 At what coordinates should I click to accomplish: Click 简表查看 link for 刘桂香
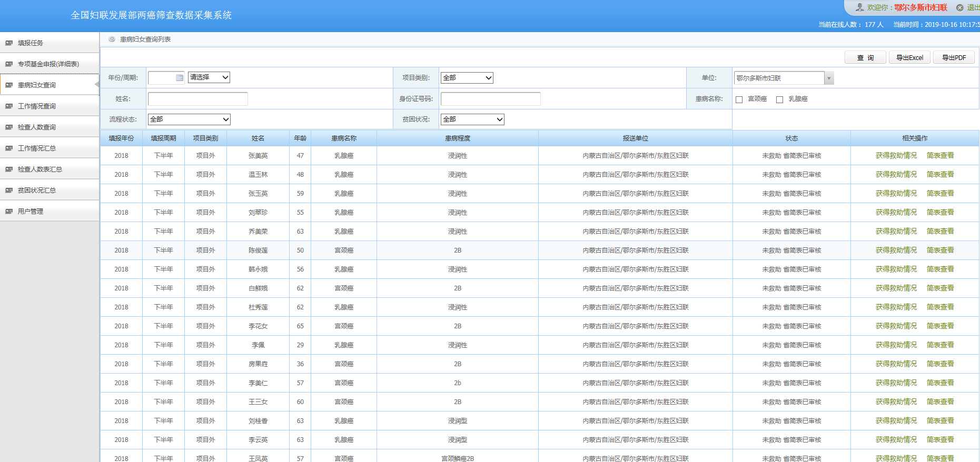(941, 421)
